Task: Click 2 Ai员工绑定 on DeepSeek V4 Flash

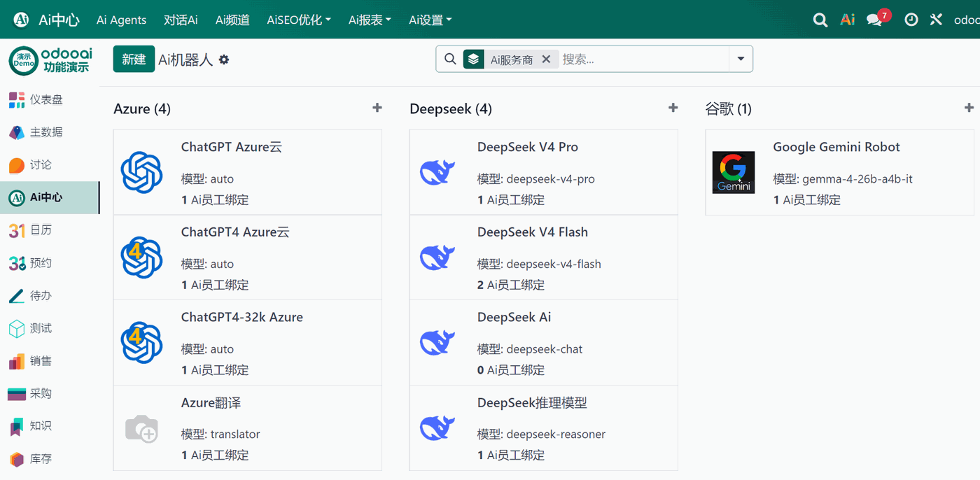Action: (x=511, y=285)
